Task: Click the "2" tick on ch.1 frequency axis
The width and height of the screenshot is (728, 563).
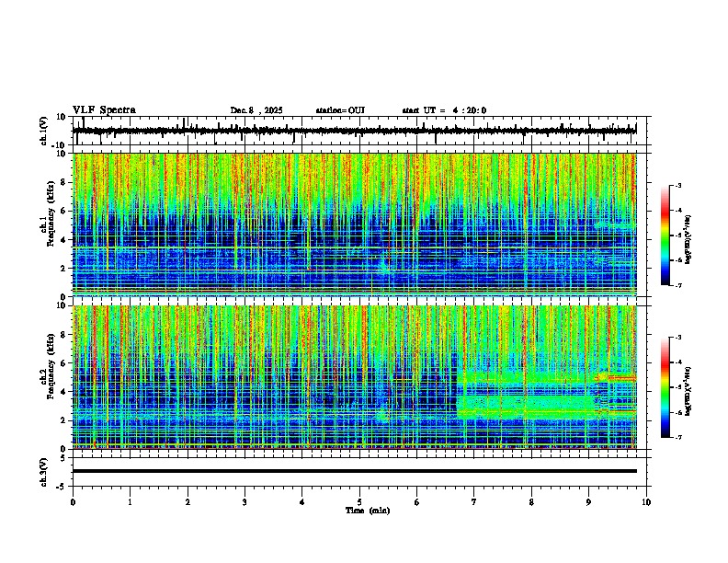Action: (64, 269)
